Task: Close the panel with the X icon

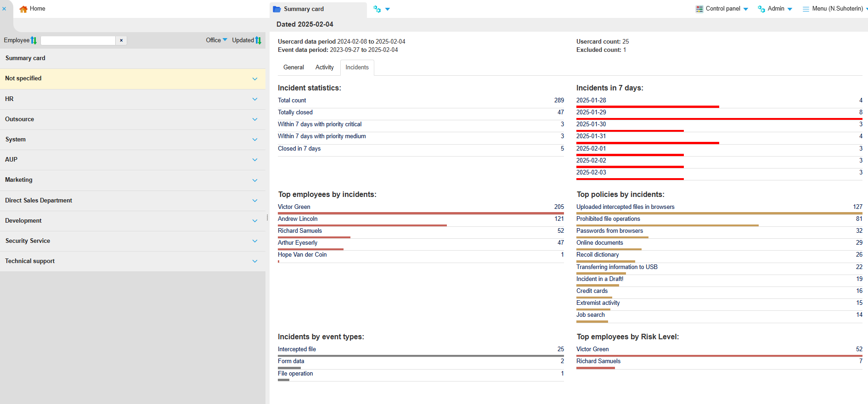Action: tap(4, 9)
